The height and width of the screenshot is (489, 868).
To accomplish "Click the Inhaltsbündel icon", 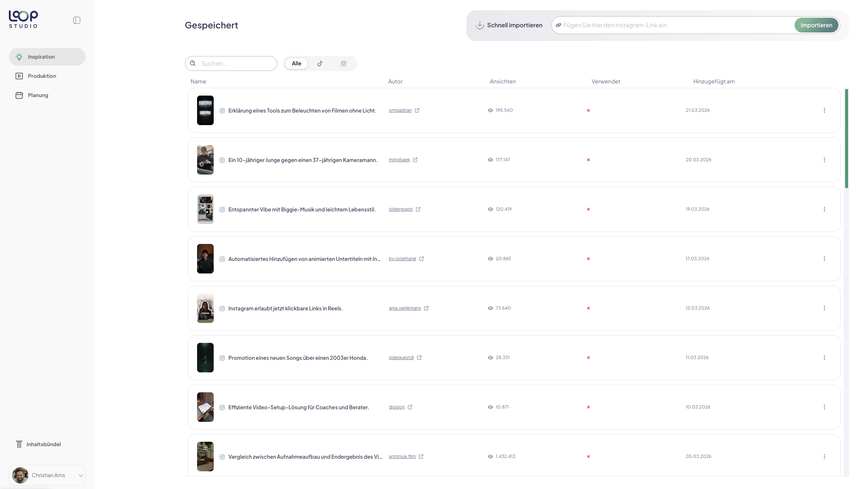I will 19,444.
